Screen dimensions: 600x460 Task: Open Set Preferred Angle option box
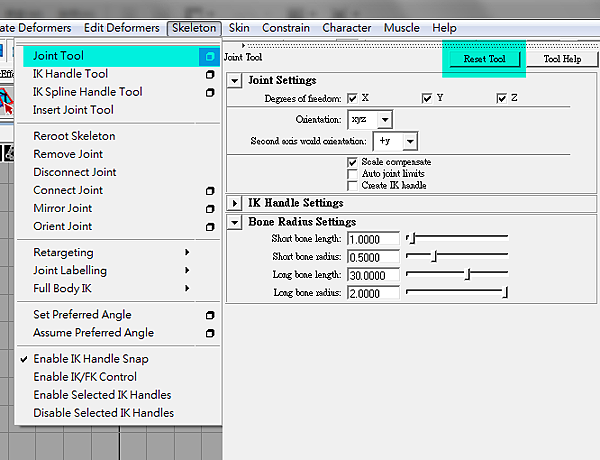tap(210, 315)
